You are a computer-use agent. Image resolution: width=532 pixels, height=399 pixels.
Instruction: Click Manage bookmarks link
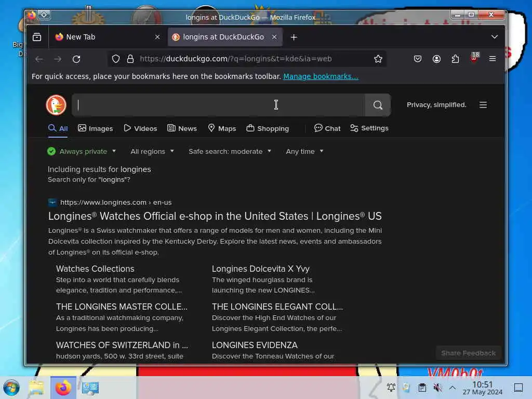(321, 77)
